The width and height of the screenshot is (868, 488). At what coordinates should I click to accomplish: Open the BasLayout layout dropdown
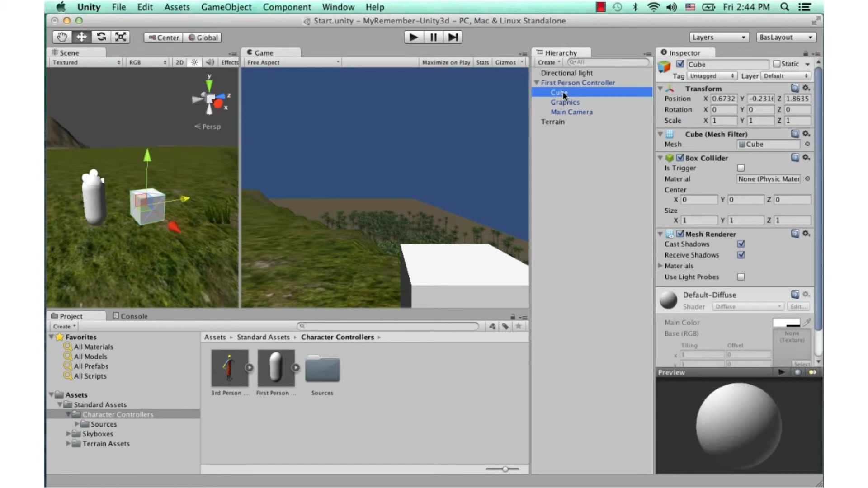pos(786,37)
